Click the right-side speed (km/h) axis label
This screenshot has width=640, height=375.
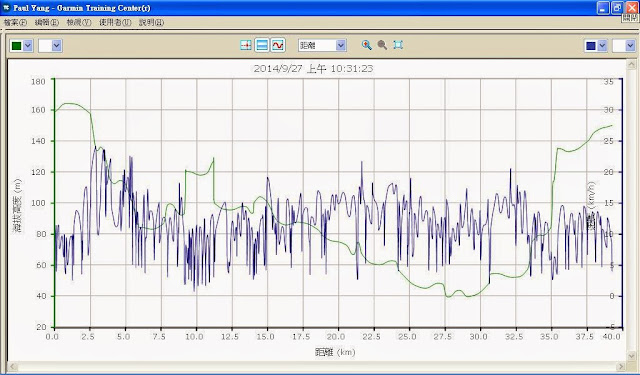pos(591,206)
